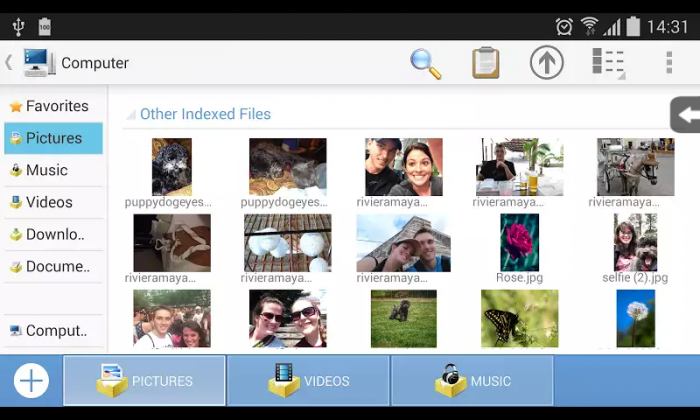Screen dimensions: 700x420
Task: Tap the magnifying glass search icon
Action: point(426,63)
